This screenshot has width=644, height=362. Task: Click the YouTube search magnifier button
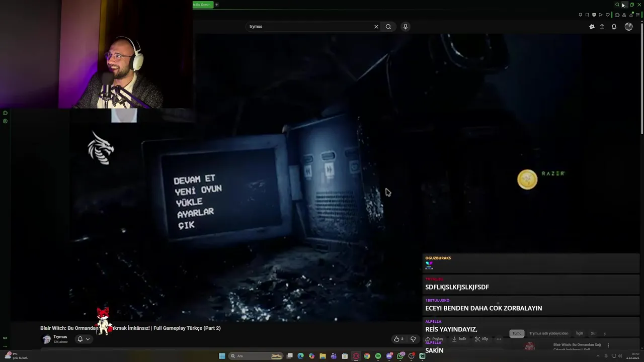tap(388, 27)
